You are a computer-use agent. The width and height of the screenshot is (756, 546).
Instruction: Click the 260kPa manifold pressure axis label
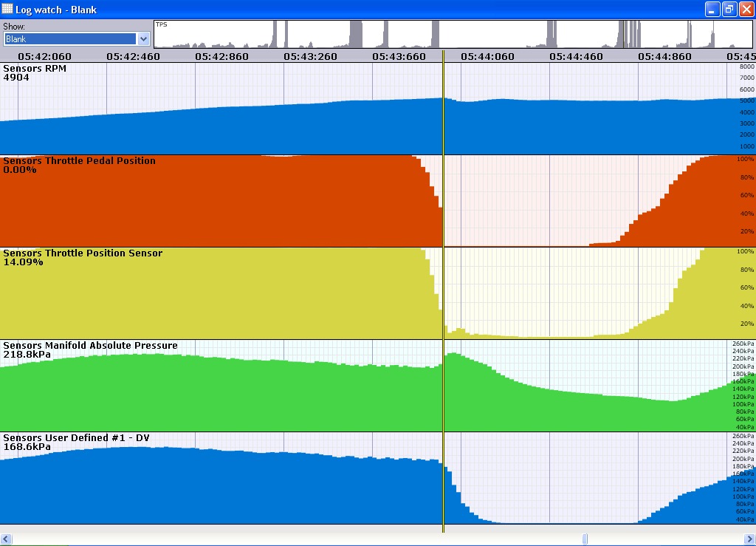[x=743, y=344]
